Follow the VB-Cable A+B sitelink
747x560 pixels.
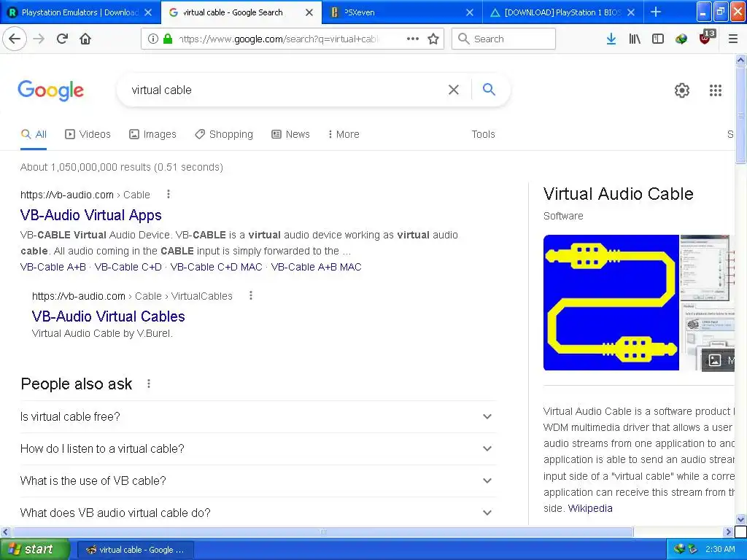click(53, 267)
